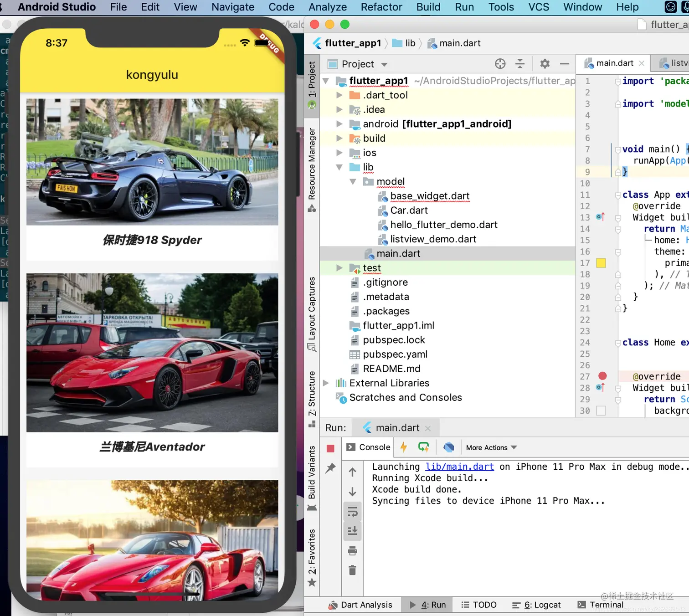Image resolution: width=689 pixels, height=616 pixels.
Task: Open the 4: Run tool window
Action: point(428,605)
